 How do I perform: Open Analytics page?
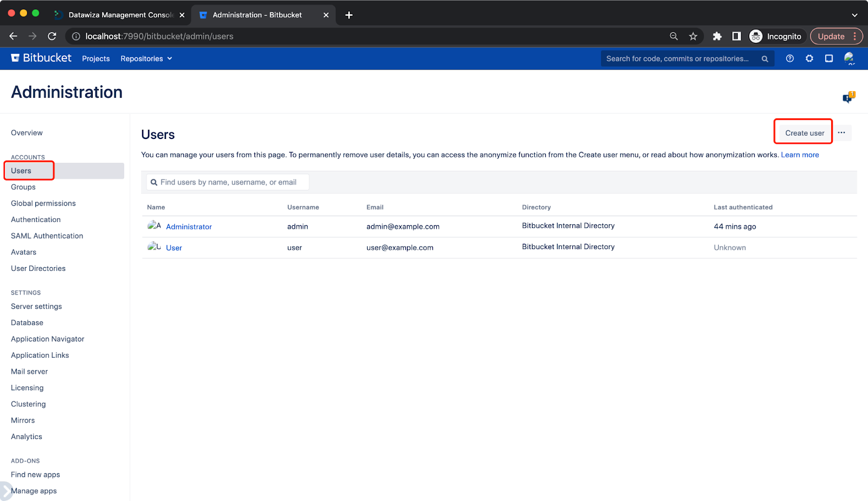tap(27, 437)
